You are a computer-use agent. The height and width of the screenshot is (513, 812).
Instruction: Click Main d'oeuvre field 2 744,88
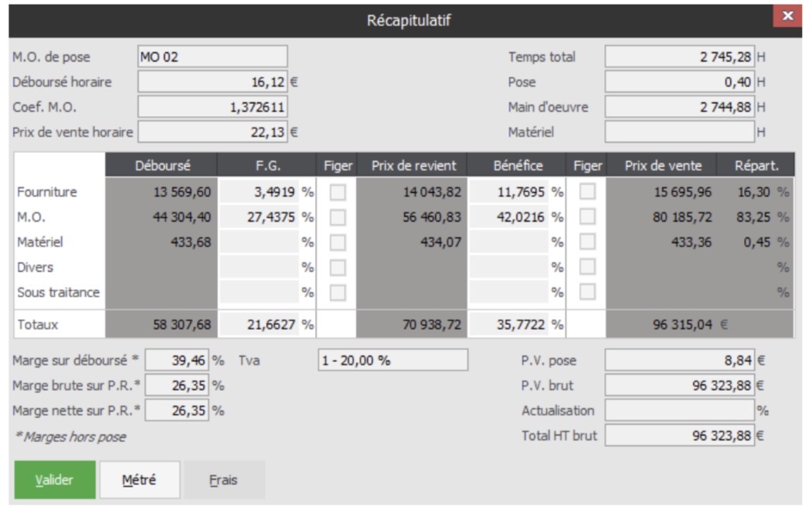[679, 107]
